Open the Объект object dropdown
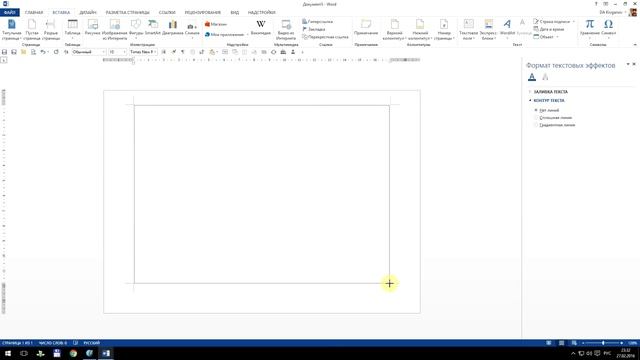The image size is (640, 360). pos(546,37)
